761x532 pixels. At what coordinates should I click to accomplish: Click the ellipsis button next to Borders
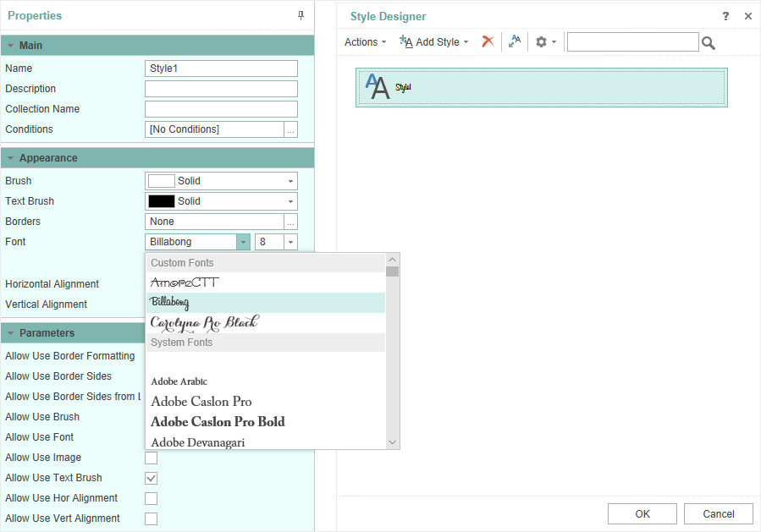pos(290,222)
